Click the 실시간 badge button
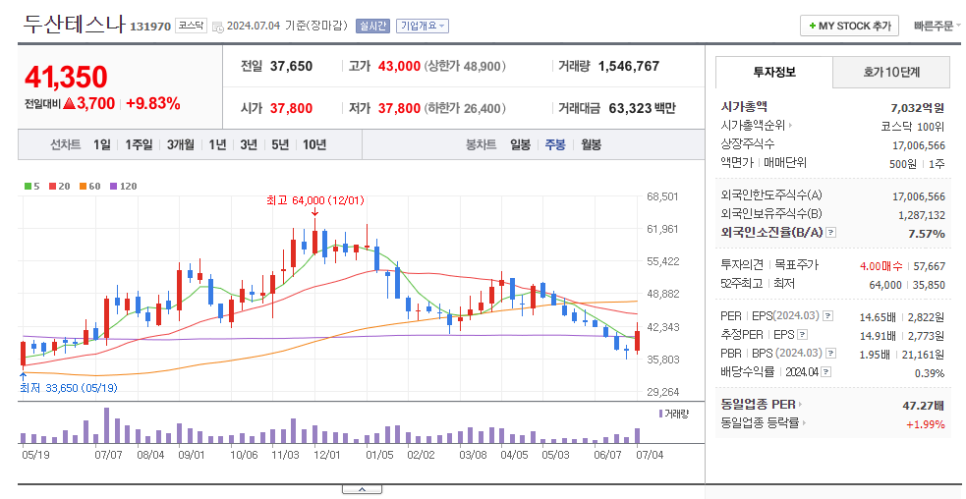Screen dimensions: 966x499 click(374, 26)
